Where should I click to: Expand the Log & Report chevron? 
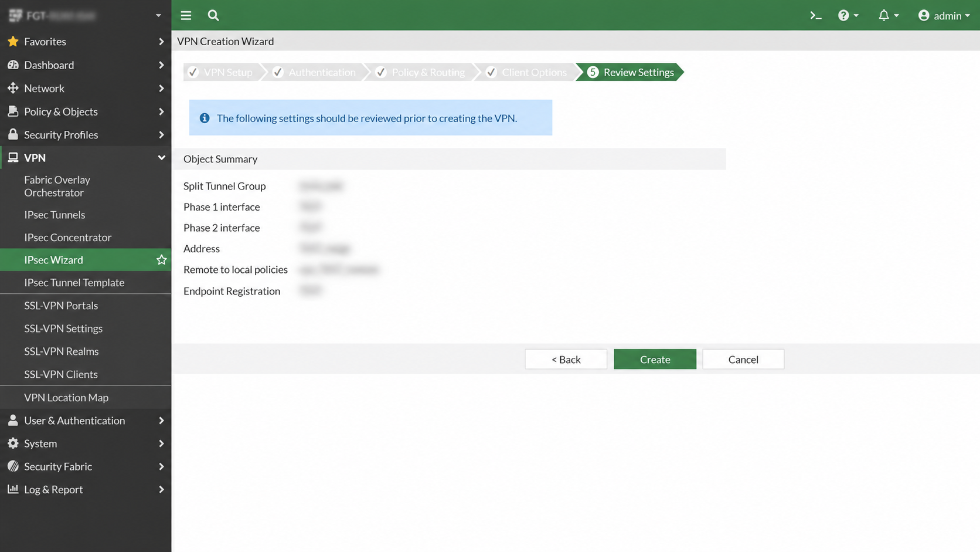161,489
